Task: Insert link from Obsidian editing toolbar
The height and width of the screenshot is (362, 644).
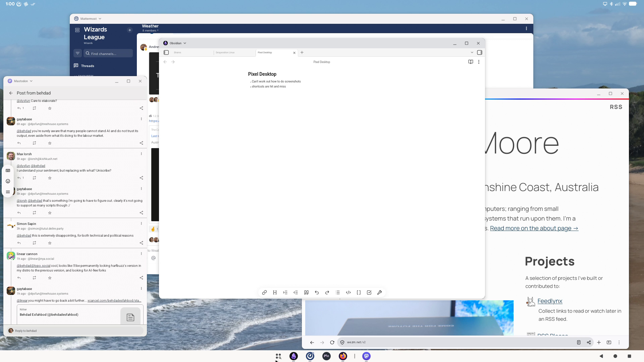Action: [264, 293]
